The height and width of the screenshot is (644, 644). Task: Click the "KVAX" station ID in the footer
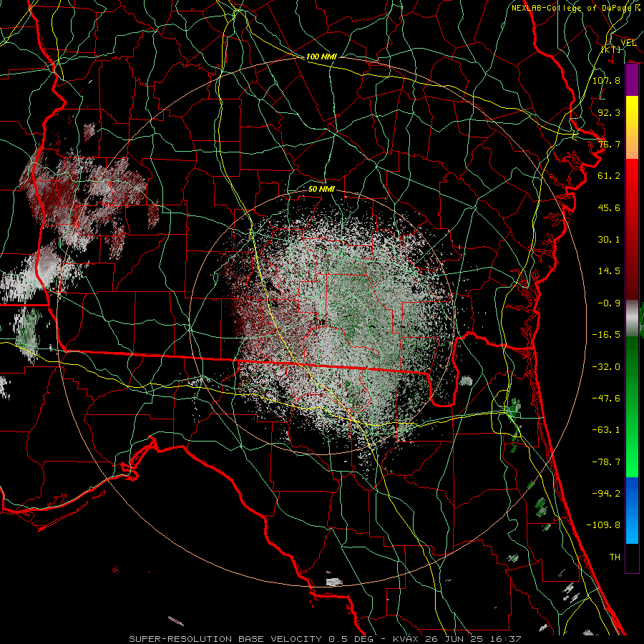406,639
